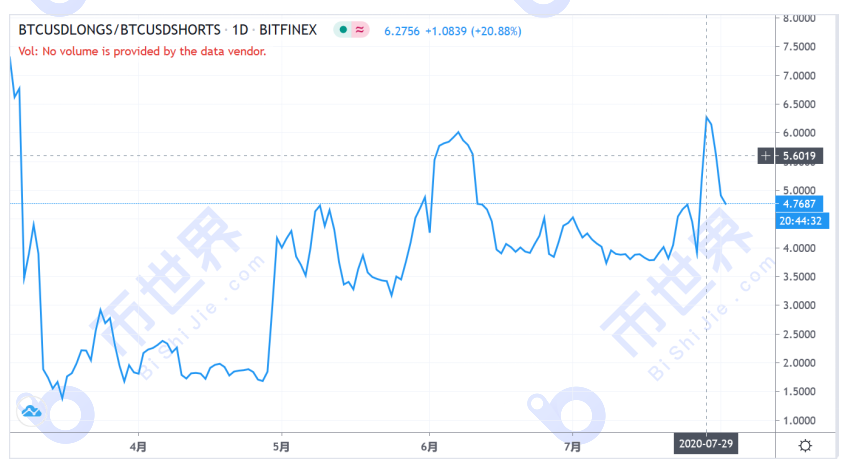Select the 1D interval label

tap(240, 30)
